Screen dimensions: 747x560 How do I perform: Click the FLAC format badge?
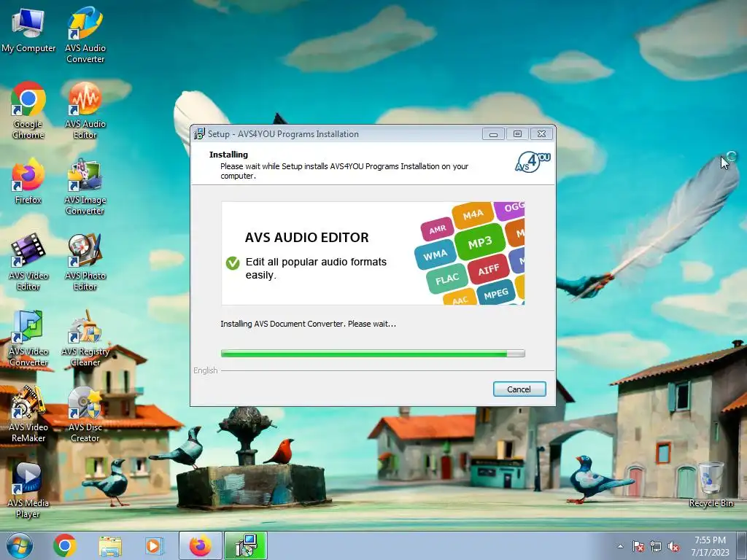[447, 279]
